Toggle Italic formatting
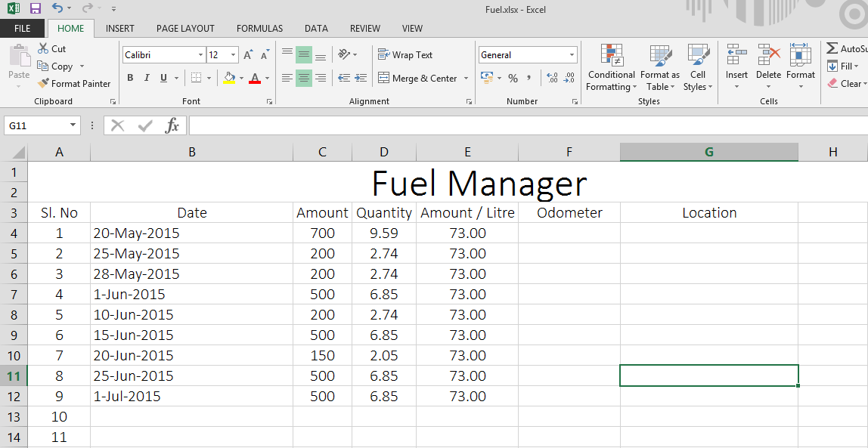 pyautogui.click(x=147, y=78)
